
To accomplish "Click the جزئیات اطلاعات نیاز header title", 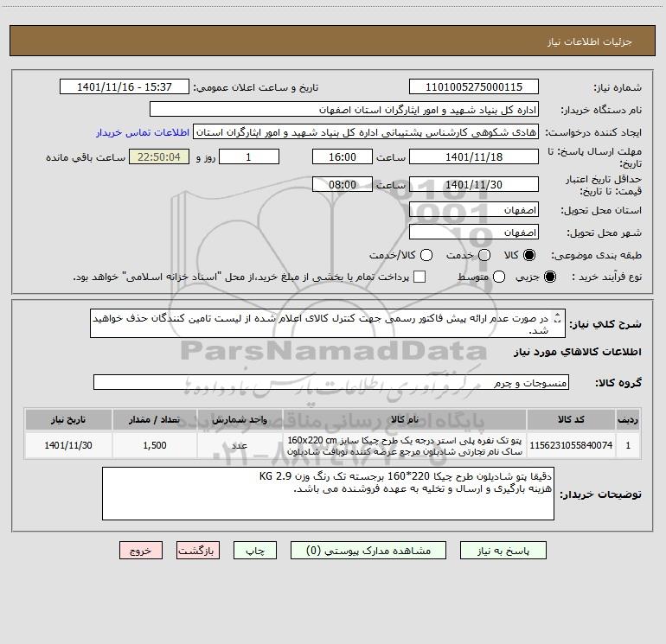I will pos(589,41).
